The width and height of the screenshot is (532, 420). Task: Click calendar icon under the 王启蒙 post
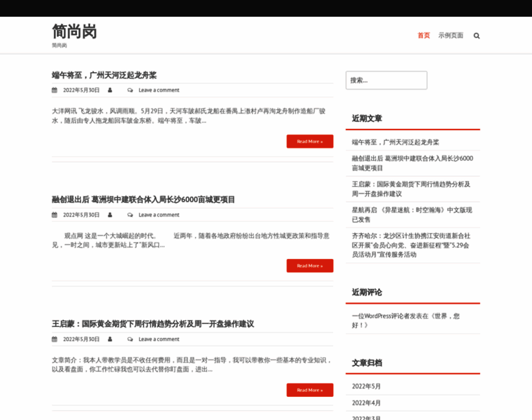coord(55,339)
